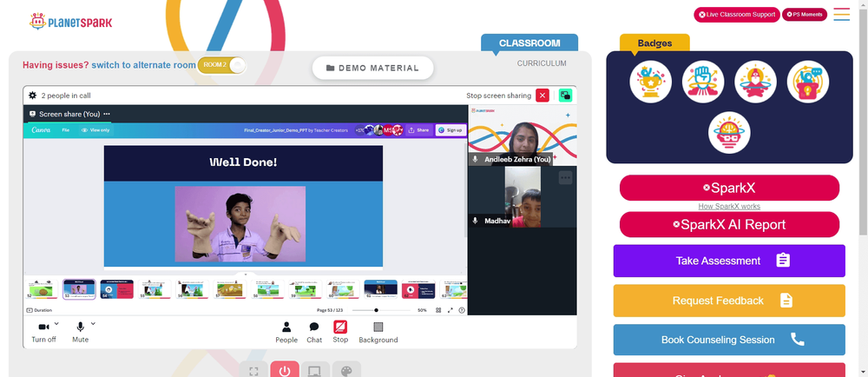Viewport: 868px width, 377px height.
Task: Select the red star character badge
Action: coord(755,82)
